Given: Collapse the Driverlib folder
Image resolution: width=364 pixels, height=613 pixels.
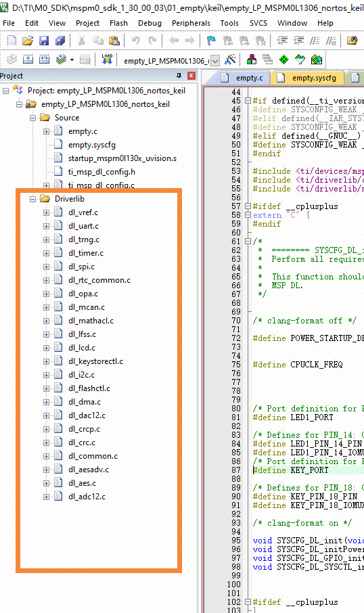Looking at the screenshot, I should coord(33,199).
